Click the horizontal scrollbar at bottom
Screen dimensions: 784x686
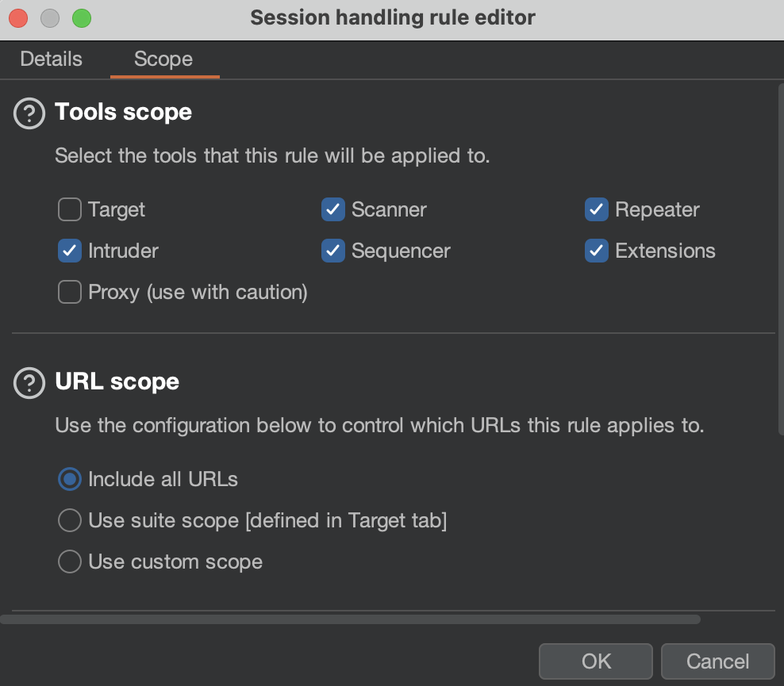tap(349, 619)
